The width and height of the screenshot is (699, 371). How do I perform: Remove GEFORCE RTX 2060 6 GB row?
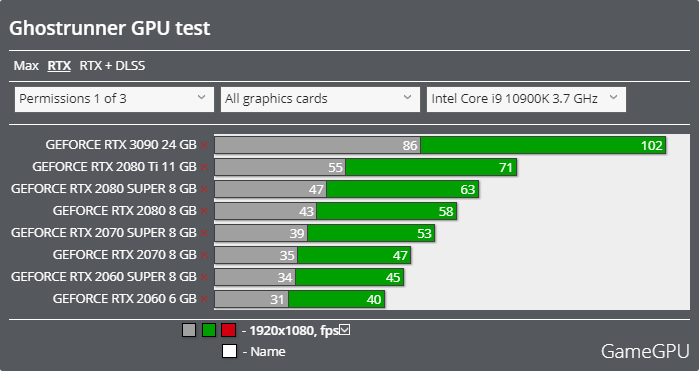pyautogui.click(x=204, y=299)
